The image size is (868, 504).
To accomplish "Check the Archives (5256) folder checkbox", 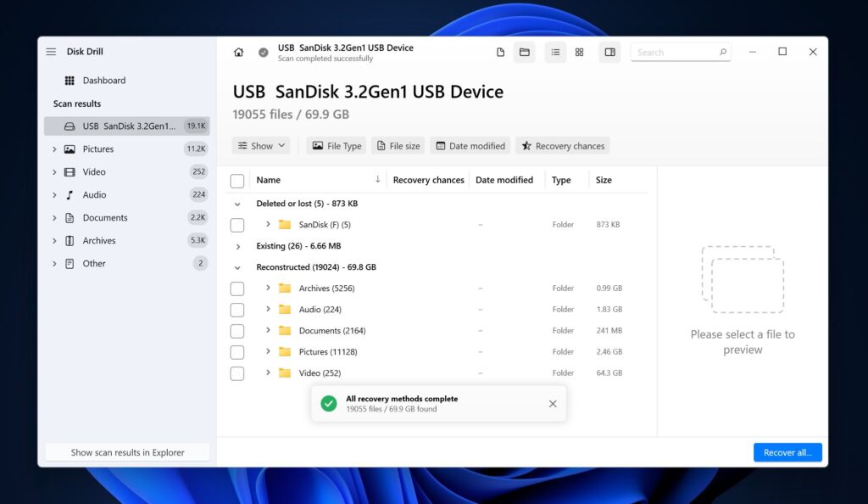I will click(x=237, y=288).
